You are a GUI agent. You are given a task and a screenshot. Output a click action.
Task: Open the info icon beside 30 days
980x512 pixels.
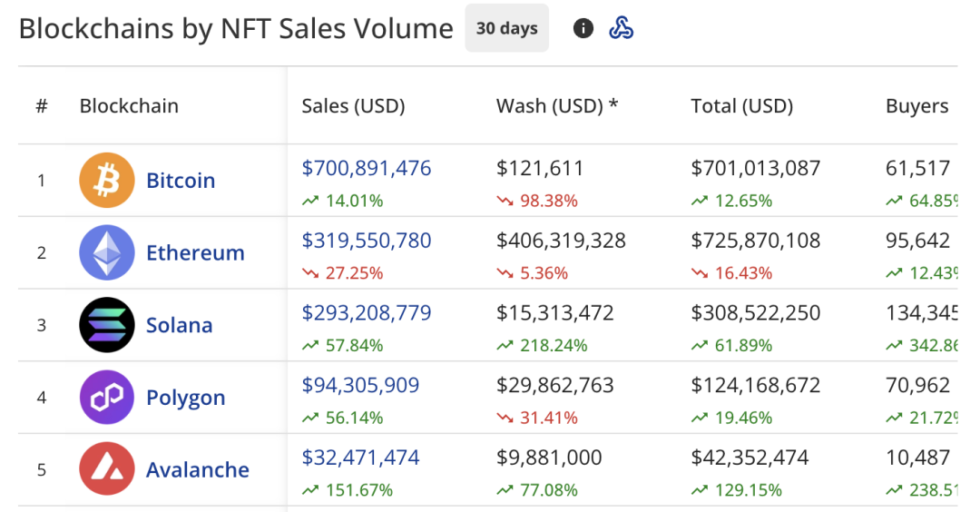tap(583, 28)
